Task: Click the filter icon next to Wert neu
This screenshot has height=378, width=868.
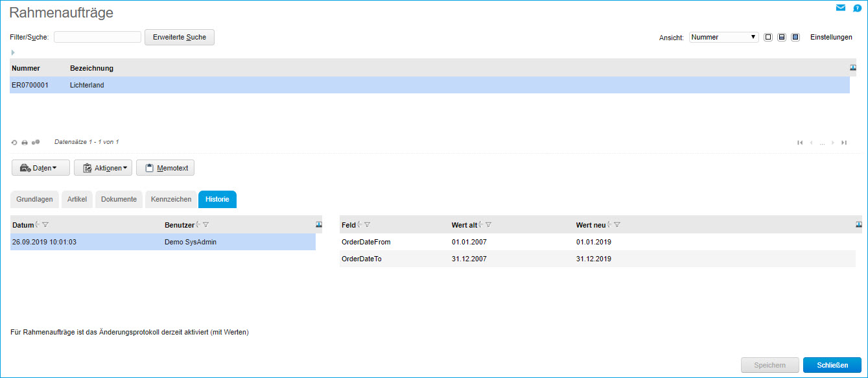Action: coord(617,225)
